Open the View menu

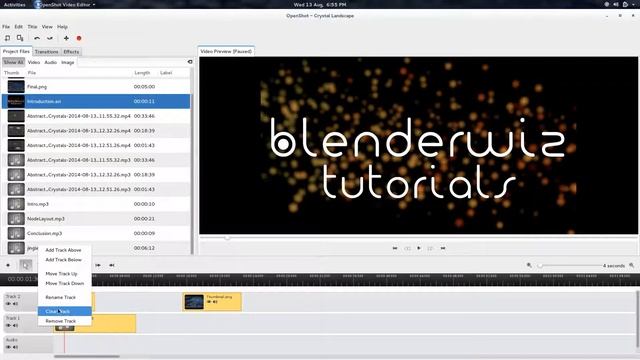click(47, 27)
